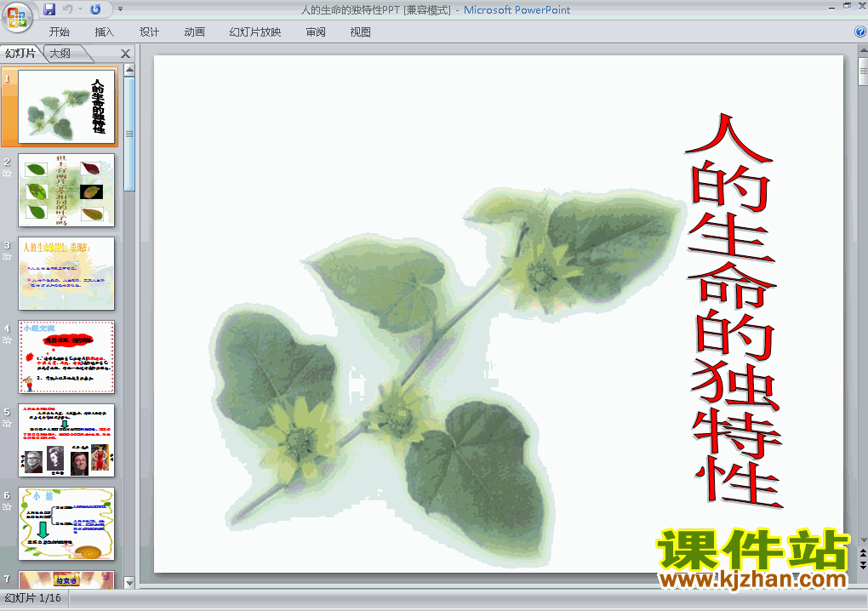
Task: Select slide 2 thumbnail with leaves
Action: (x=66, y=191)
